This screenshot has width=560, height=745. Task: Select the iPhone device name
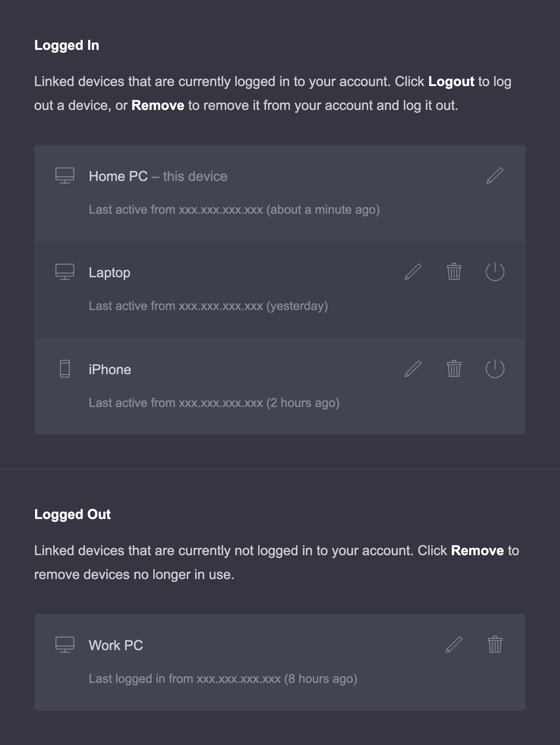110,370
